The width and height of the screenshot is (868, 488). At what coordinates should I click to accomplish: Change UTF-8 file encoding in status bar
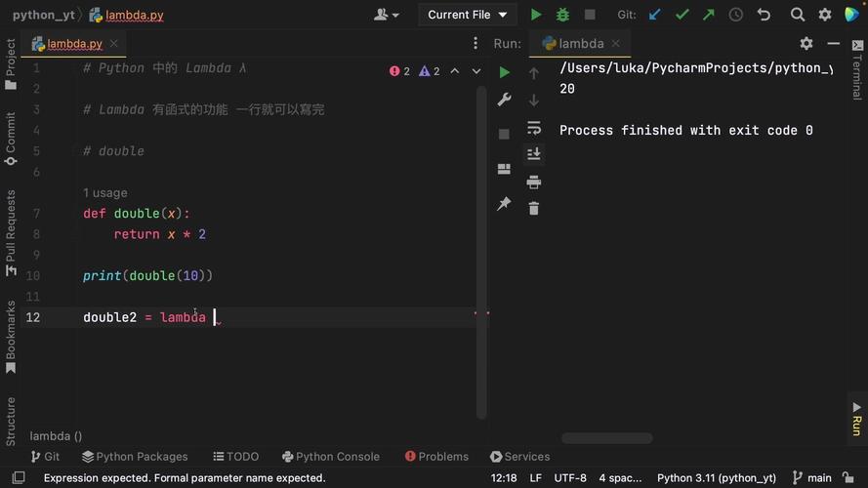click(570, 478)
